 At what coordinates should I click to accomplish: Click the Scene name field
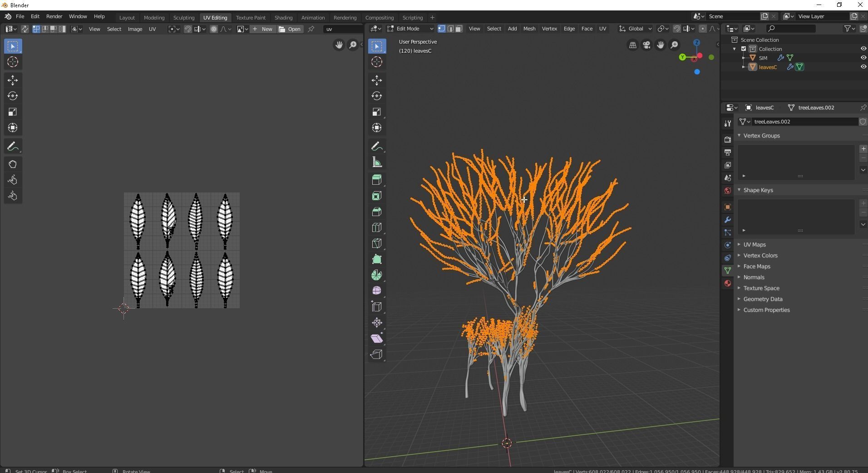tap(733, 16)
